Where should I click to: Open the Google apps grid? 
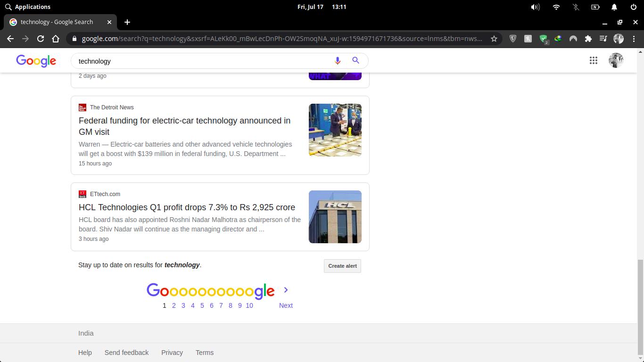coord(594,60)
